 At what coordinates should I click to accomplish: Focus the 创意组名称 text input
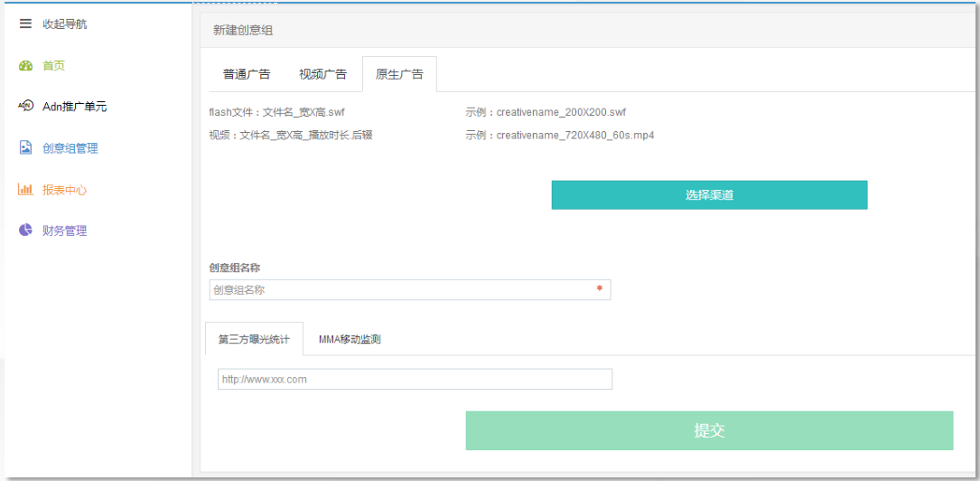pos(402,290)
